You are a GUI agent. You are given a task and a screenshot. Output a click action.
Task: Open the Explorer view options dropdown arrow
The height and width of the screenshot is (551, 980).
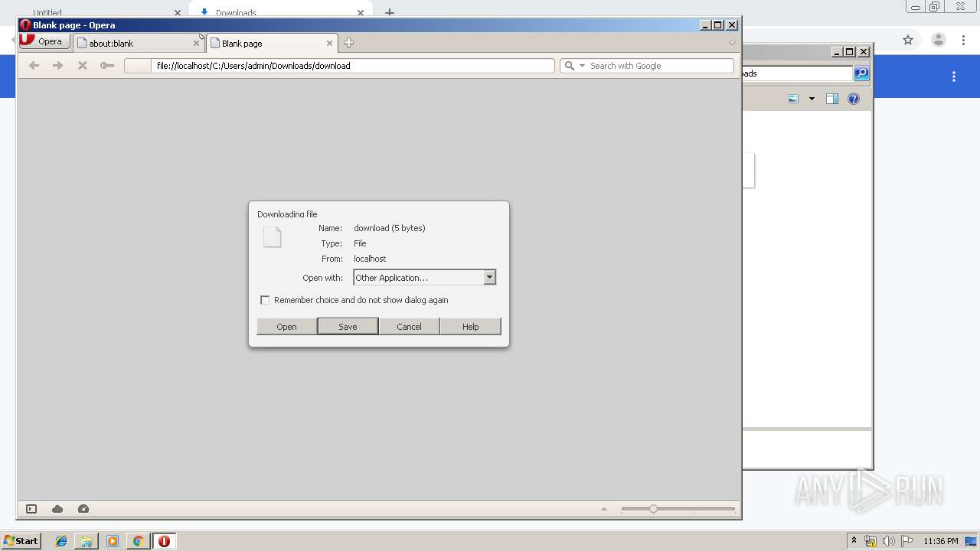tap(812, 99)
